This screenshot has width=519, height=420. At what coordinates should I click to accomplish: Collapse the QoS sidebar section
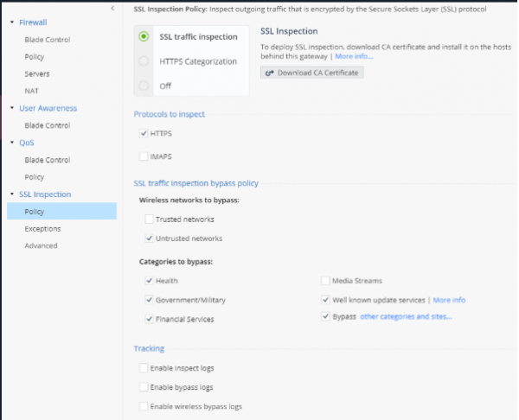pyautogui.click(x=11, y=143)
